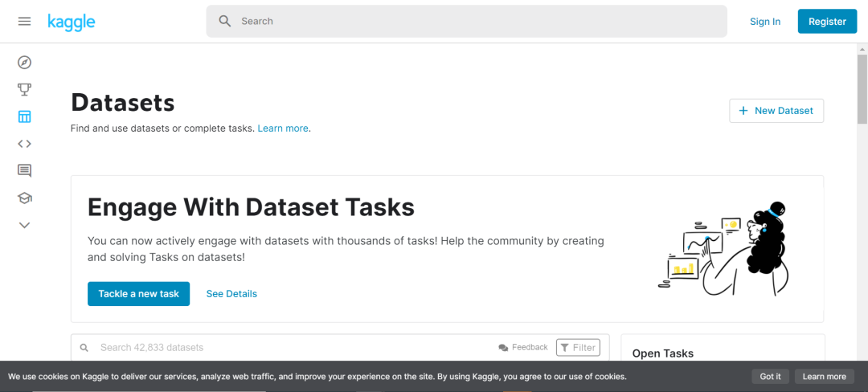Go to Competitions trophy icon

24,89
